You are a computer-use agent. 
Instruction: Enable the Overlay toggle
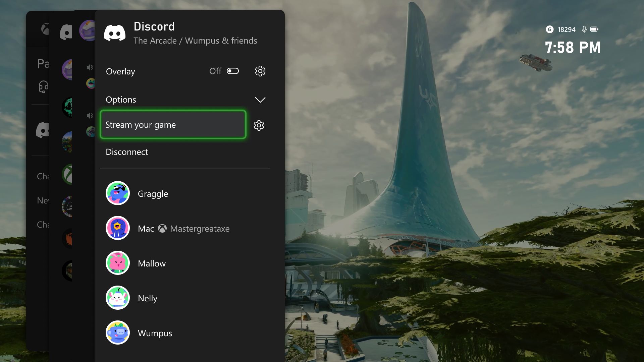point(232,71)
